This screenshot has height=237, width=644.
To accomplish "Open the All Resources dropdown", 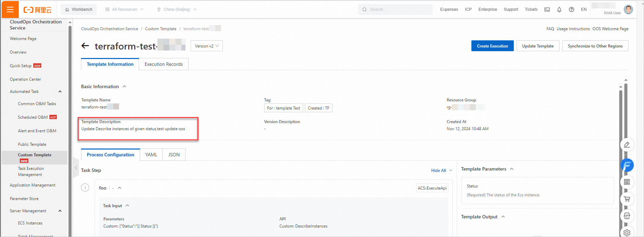I will click(x=124, y=9).
